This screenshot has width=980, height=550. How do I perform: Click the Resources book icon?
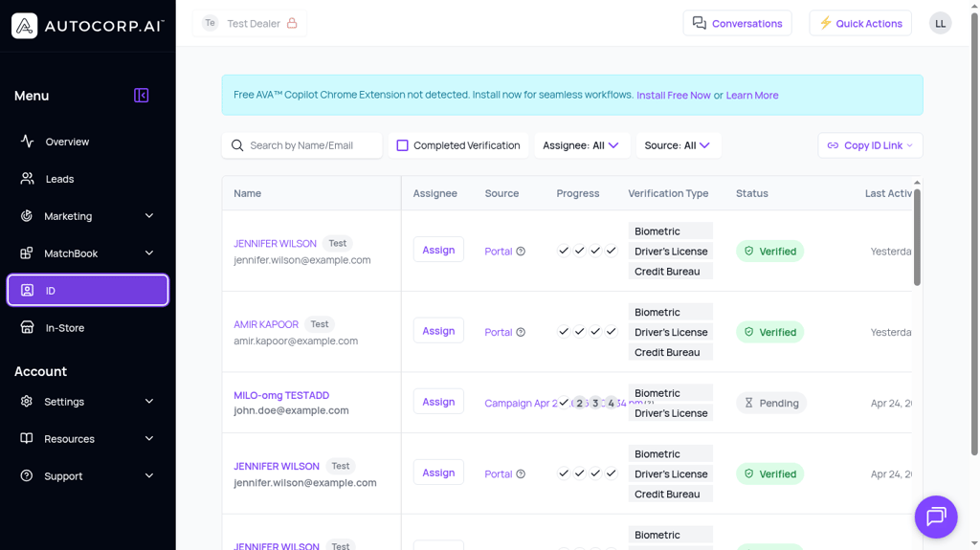coord(26,438)
